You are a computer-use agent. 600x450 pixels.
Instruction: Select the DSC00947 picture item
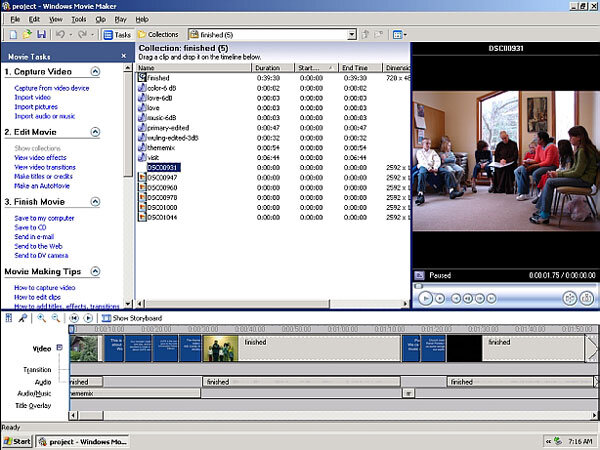tap(158, 178)
